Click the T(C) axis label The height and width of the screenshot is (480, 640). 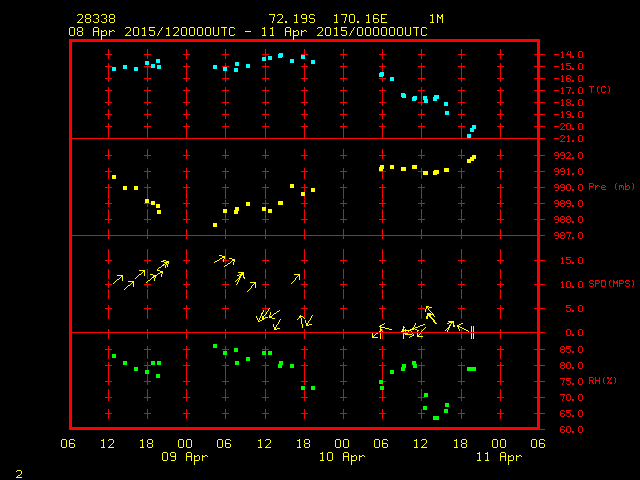pos(600,89)
